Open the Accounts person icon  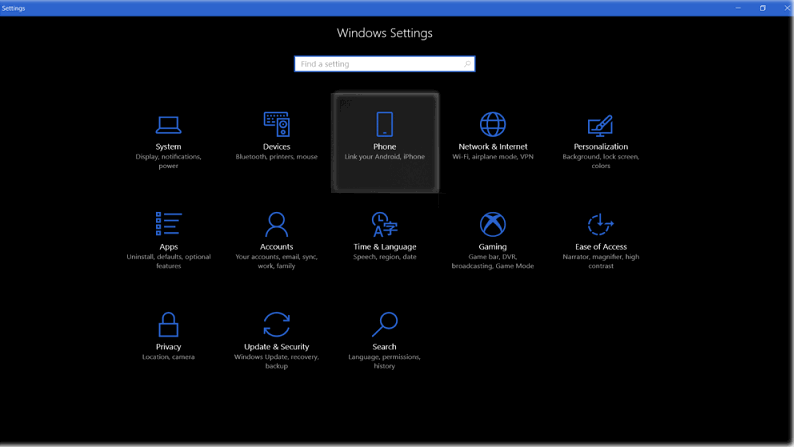[x=276, y=224]
